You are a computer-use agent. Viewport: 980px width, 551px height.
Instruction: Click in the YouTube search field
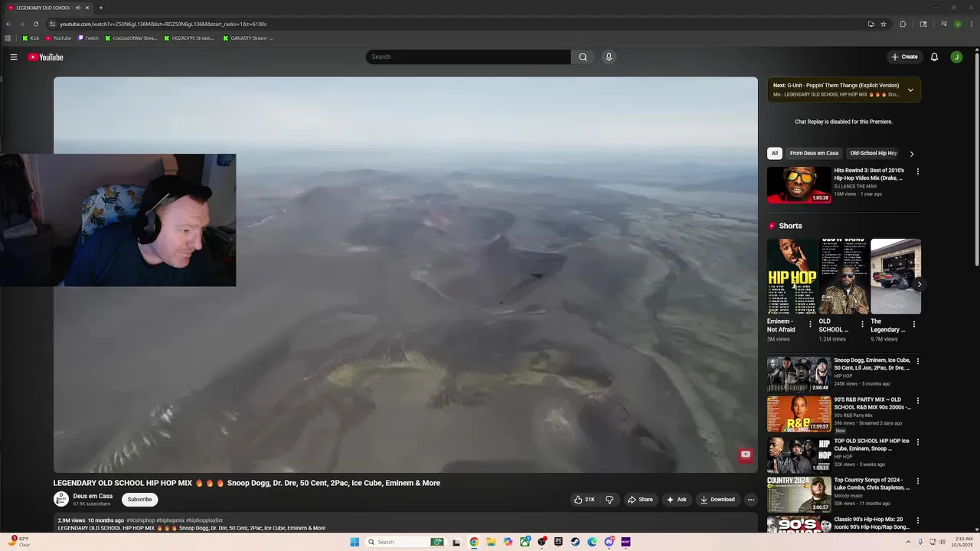[468, 57]
